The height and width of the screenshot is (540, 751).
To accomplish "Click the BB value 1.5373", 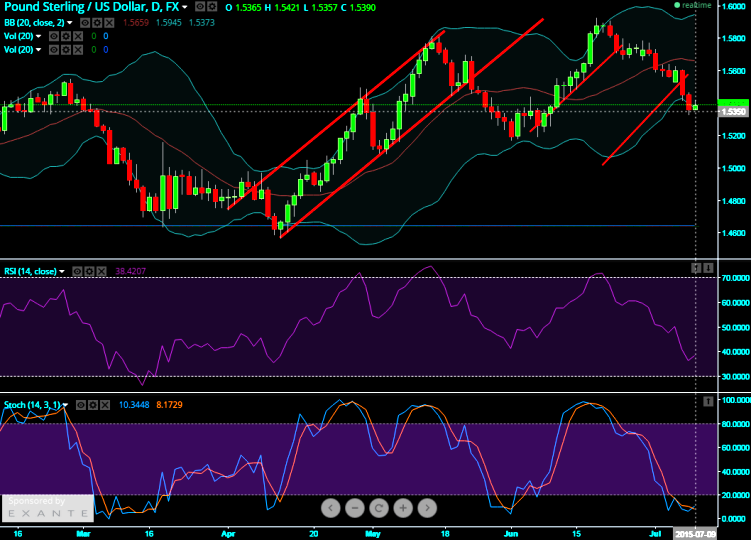I will (202, 23).
